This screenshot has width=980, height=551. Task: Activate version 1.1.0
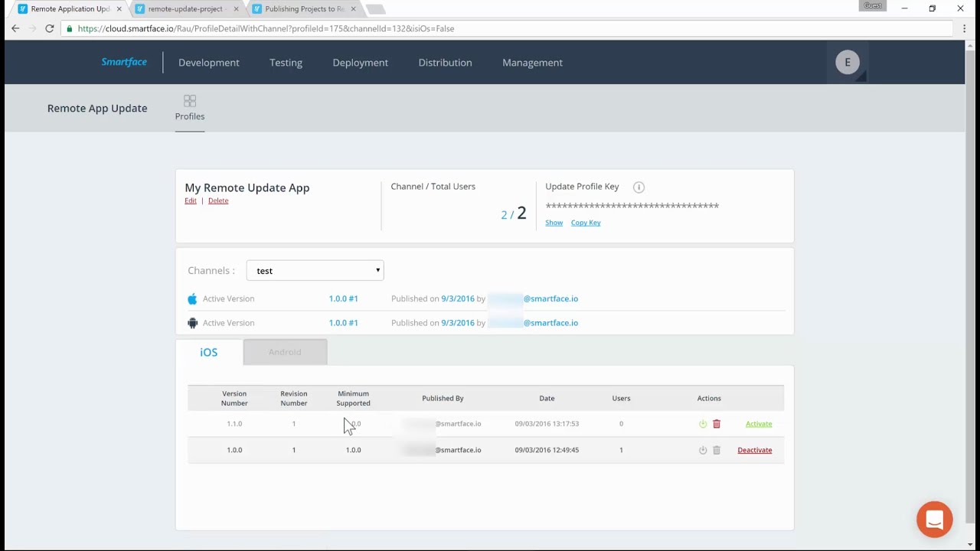click(759, 424)
